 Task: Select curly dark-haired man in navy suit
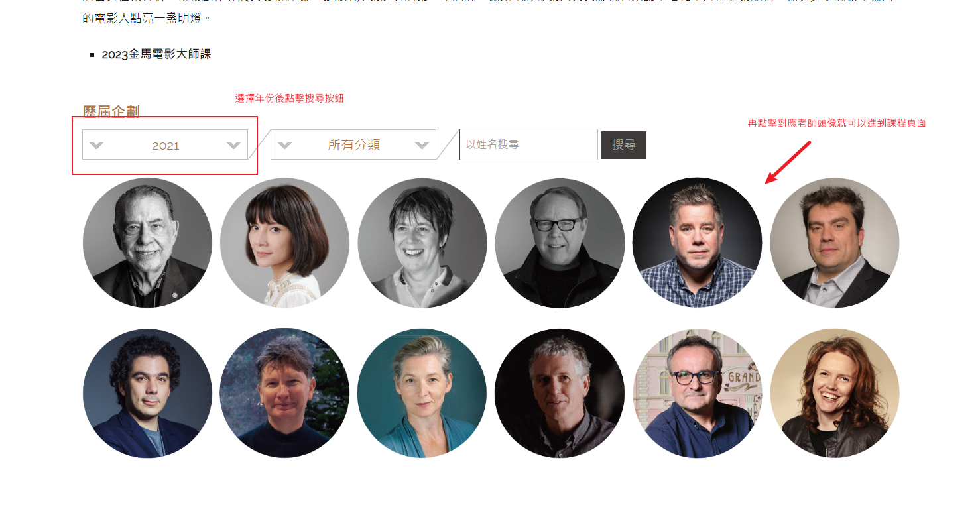click(147, 393)
